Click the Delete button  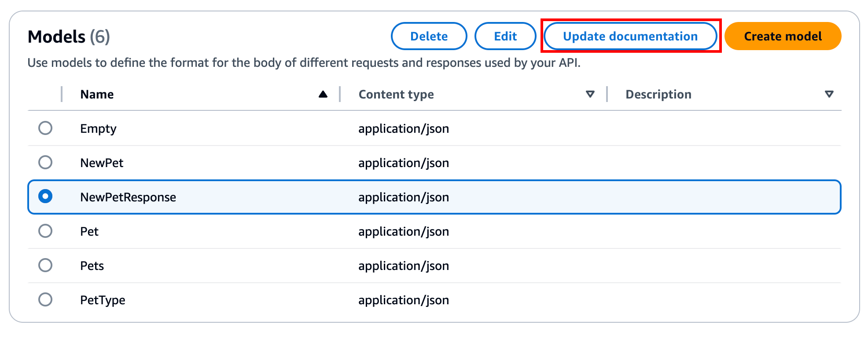click(x=429, y=36)
